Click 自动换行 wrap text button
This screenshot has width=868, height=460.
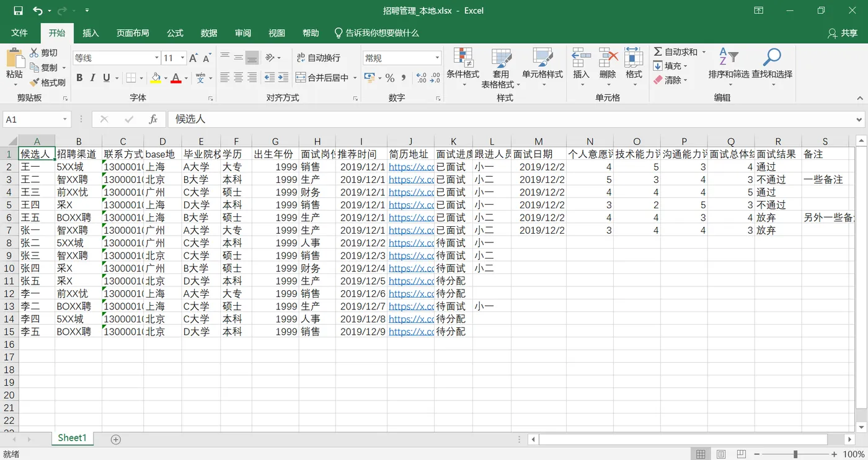pyautogui.click(x=318, y=58)
